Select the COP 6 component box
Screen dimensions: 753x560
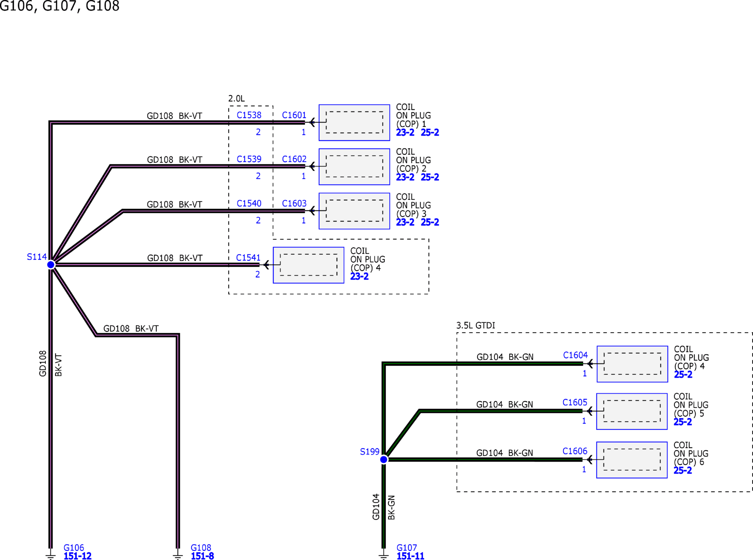pos(631,460)
